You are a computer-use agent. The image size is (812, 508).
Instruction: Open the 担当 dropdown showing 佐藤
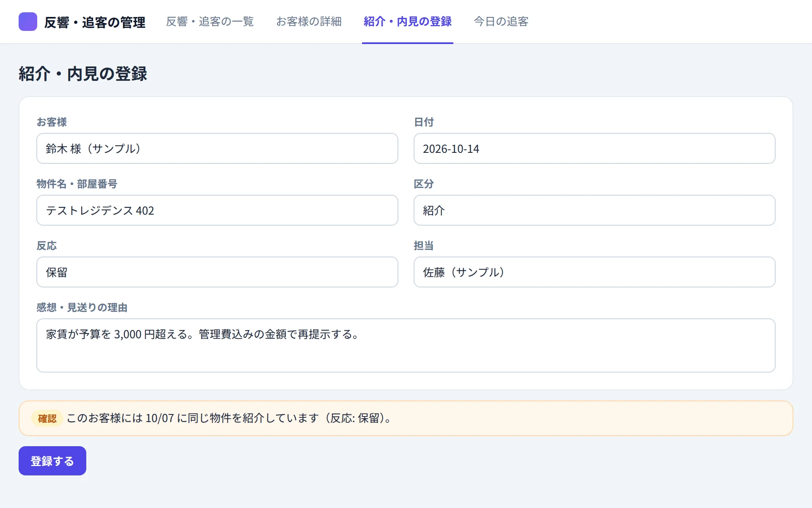pos(594,272)
